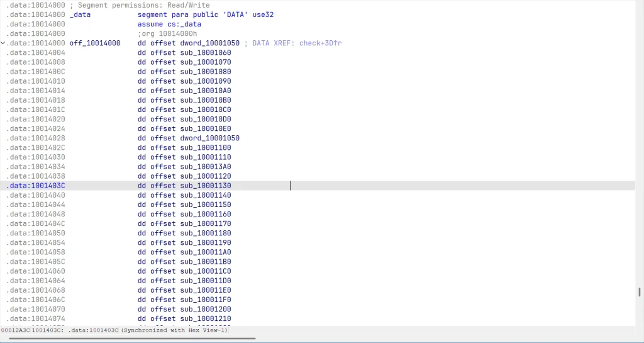644x343 pixels.
Task: Click the sub_100013A0 reference
Action: coord(206,167)
